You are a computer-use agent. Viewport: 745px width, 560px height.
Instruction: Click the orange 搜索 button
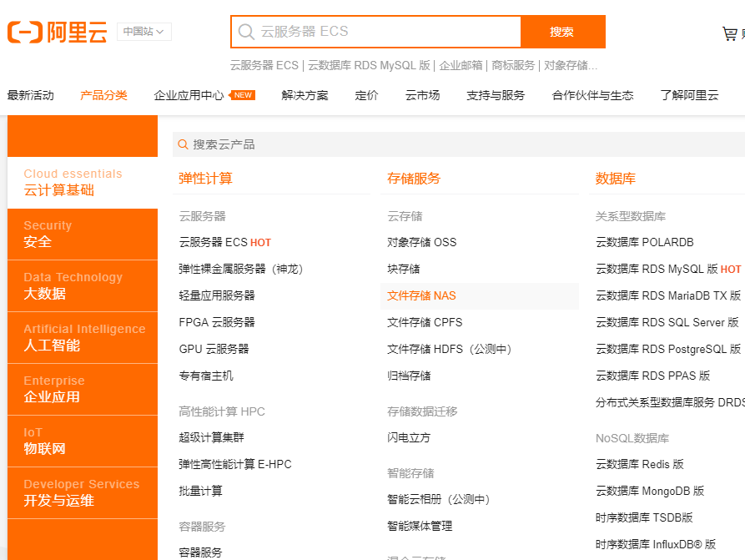tap(562, 32)
